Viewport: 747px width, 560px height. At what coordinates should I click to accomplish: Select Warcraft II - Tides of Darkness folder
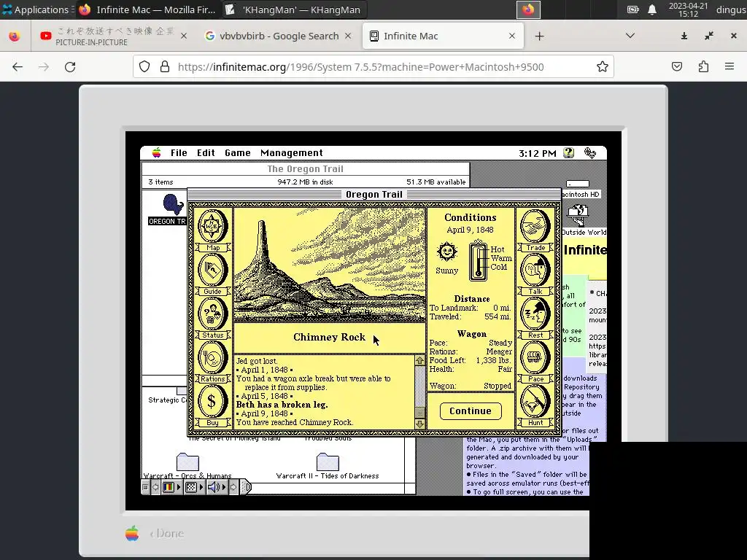[x=328, y=462]
